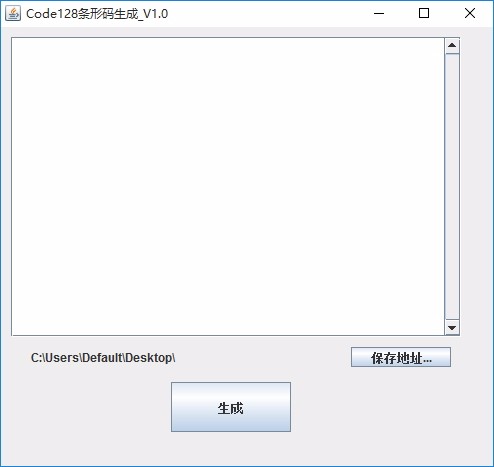Generate barcodes with the 生成 button

[x=231, y=407]
